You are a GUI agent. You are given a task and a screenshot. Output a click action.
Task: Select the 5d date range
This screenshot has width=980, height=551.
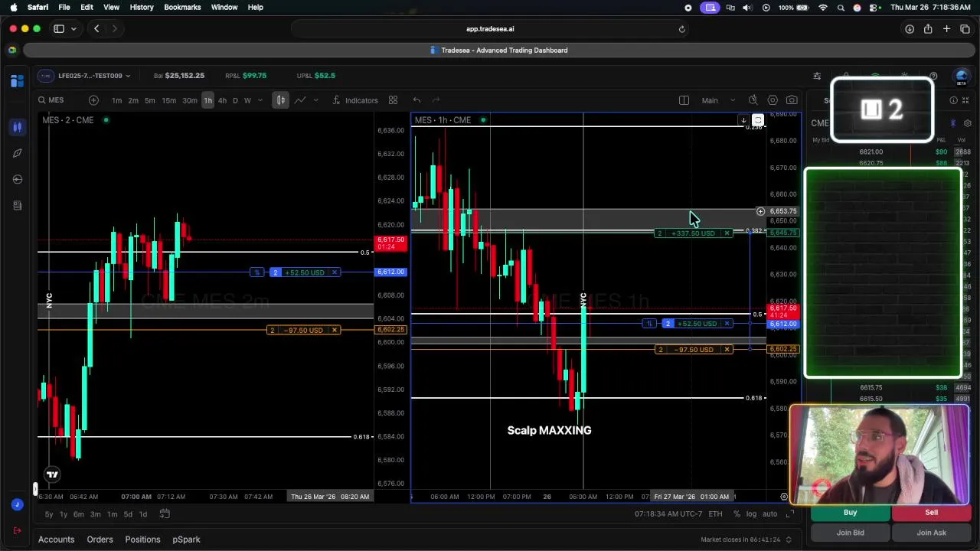tap(128, 514)
